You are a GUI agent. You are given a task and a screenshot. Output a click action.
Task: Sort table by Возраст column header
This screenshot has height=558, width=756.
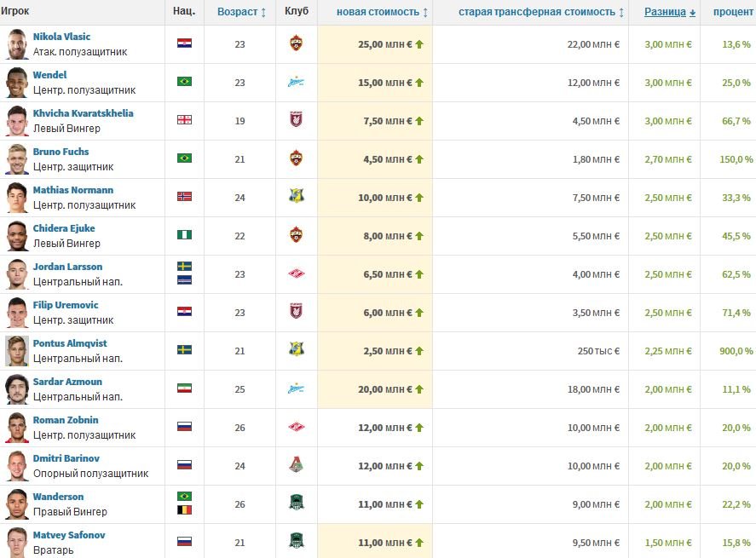pyautogui.click(x=241, y=12)
